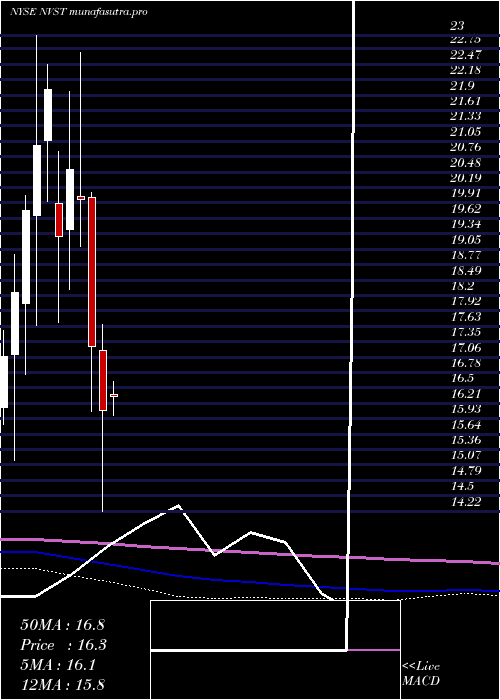Click the 18.49 price axis label
This screenshot has width=500, height=700.
pyautogui.click(x=466, y=271)
